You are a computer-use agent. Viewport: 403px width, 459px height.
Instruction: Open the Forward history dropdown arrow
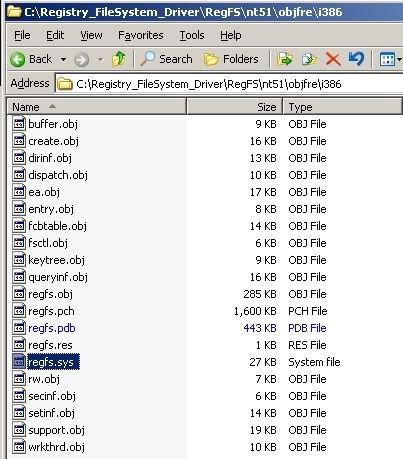pyautogui.click(x=100, y=60)
